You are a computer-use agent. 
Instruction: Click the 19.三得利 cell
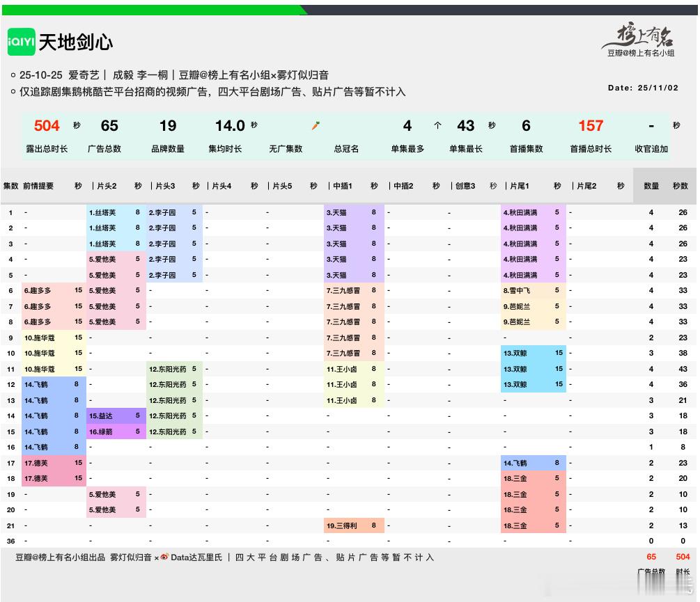click(354, 525)
